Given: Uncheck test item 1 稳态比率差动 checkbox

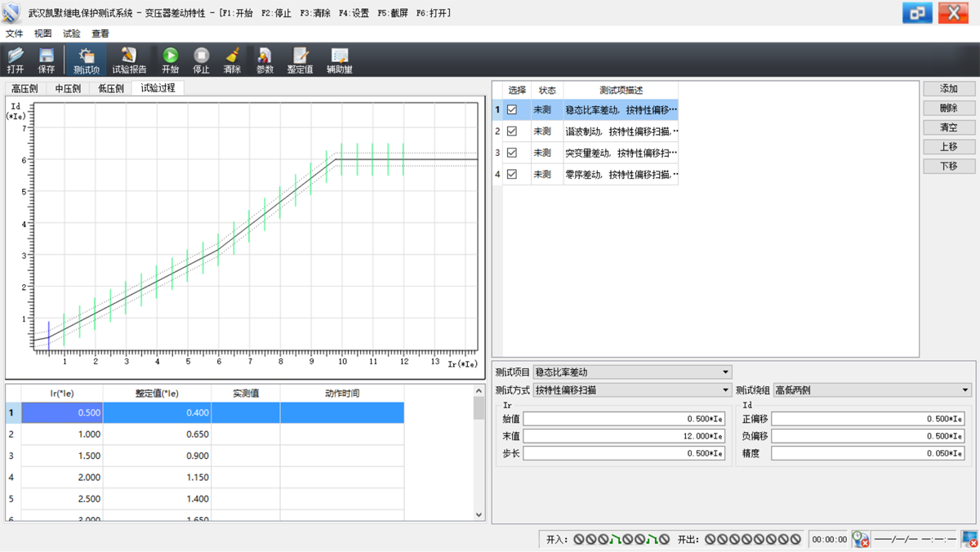Looking at the screenshot, I should tap(512, 109).
